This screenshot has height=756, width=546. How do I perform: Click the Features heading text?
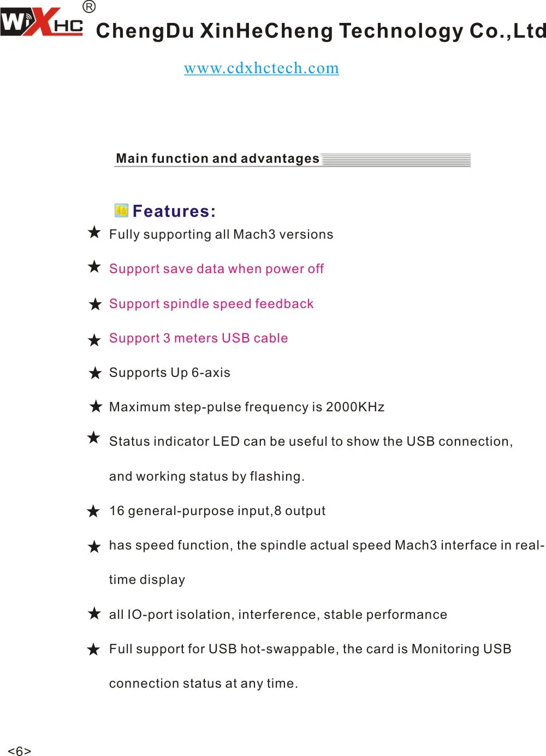(174, 211)
